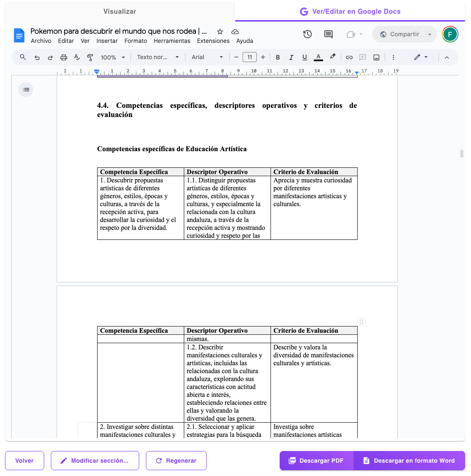The width and height of the screenshot is (471, 476).
Task: Run spelling and grammar check
Action: tap(77, 57)
